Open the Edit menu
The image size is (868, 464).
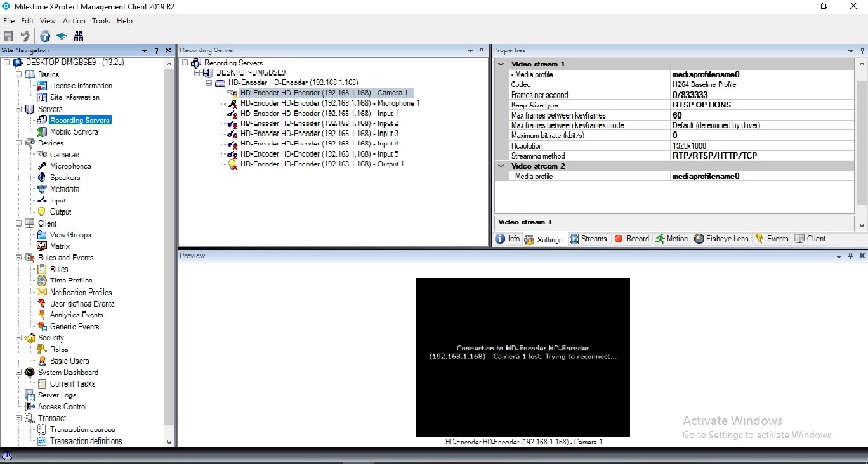click(27, 21)
